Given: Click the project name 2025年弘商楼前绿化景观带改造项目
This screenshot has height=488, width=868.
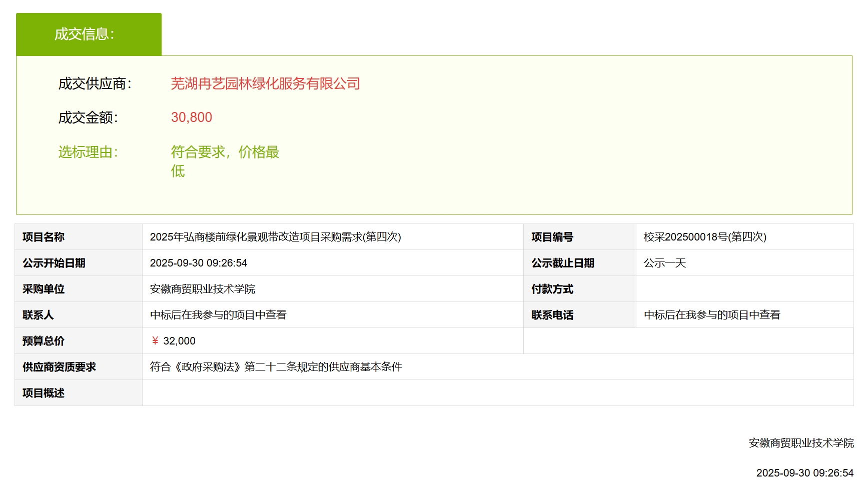Looking at the screenshot, I should coord(275,237).
